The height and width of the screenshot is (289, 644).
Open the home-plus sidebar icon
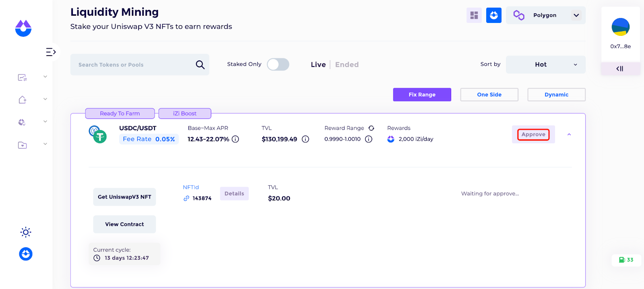(x=23, y=100)
